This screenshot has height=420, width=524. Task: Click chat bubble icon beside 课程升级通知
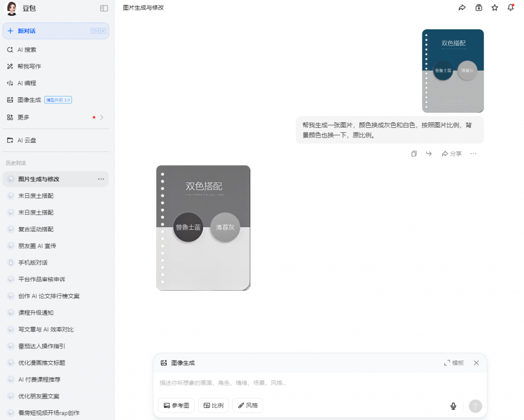click(11, 313)
